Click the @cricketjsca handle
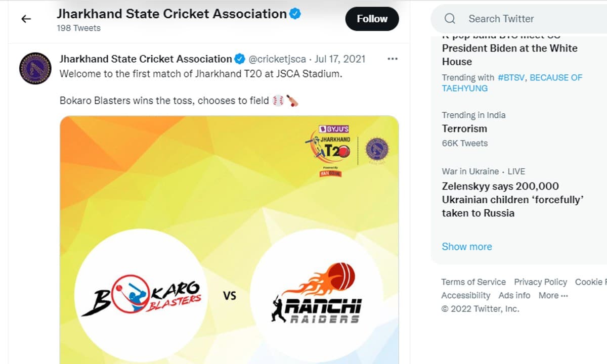This screenshot has width=607, height=364. click(x=277, y=59)
